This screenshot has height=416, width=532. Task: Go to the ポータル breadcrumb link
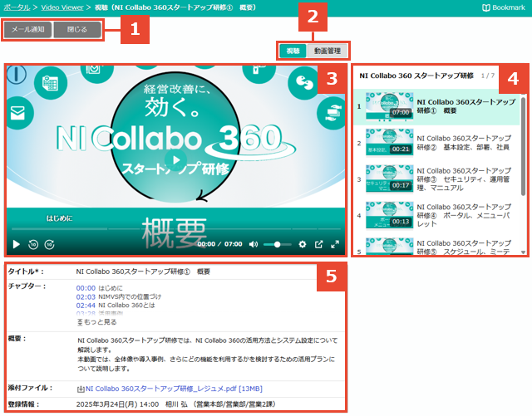tap(17, 7)
